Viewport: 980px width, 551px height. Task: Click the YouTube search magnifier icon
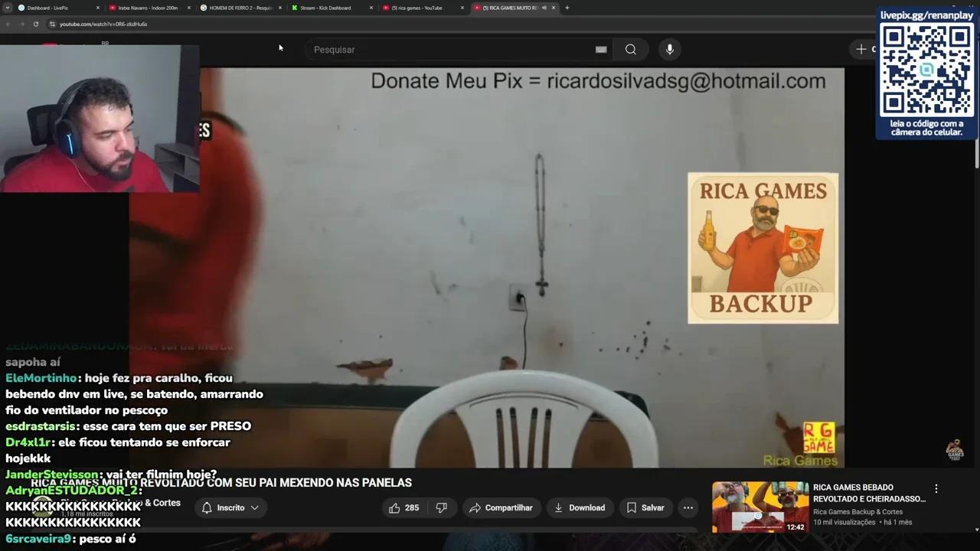coord(631,49)
